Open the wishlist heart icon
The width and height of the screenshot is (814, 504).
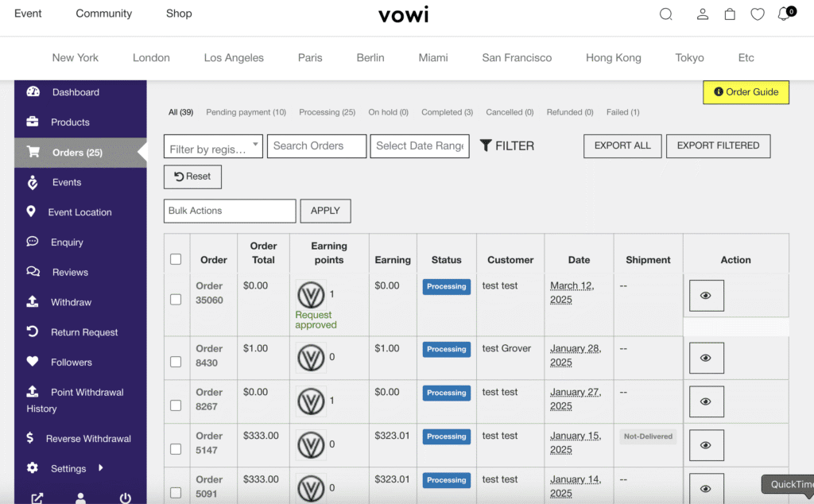(758, 14)
